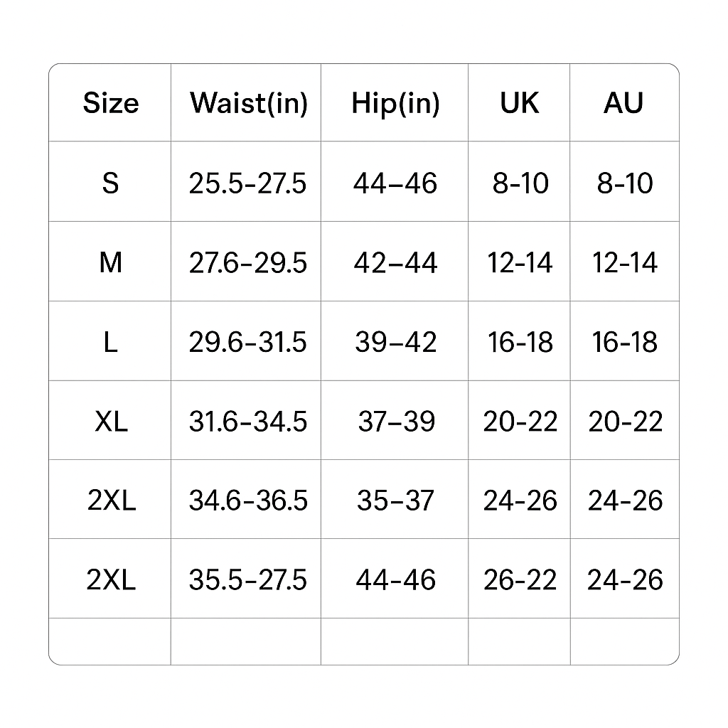Click the L size cell
Screen dimensions: 728x728
point(110,343)
